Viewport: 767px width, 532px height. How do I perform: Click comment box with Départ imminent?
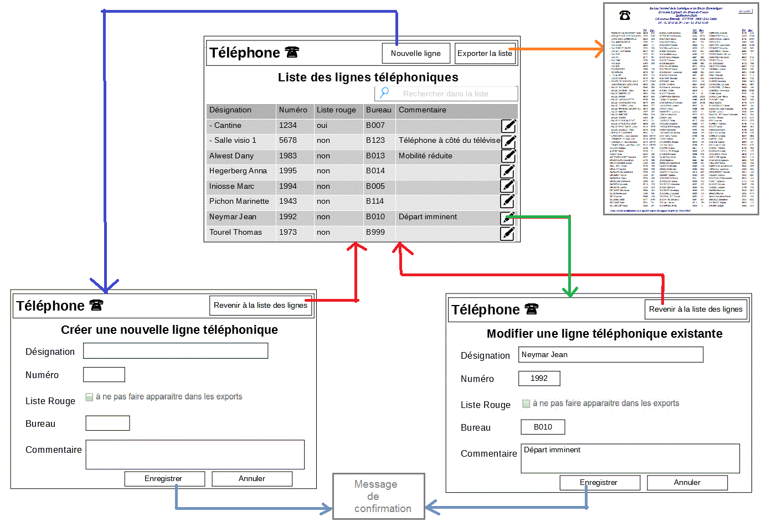630,458
